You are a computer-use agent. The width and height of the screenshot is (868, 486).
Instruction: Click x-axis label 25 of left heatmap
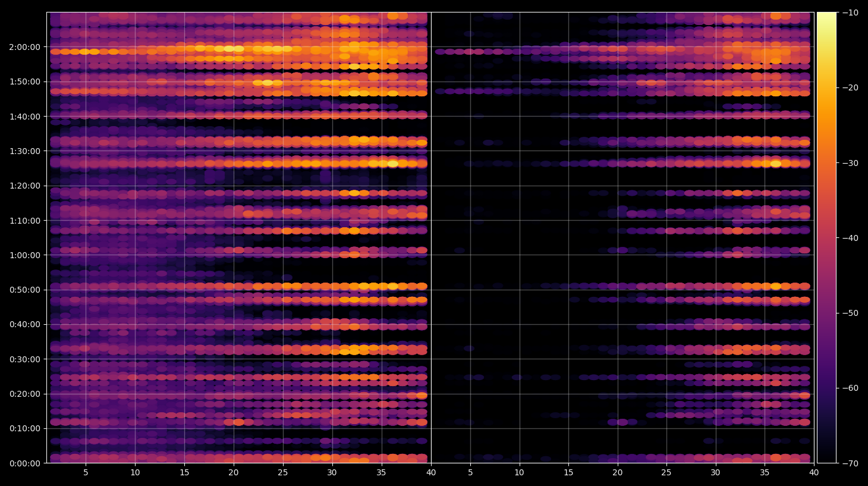[x=283, y=473]
